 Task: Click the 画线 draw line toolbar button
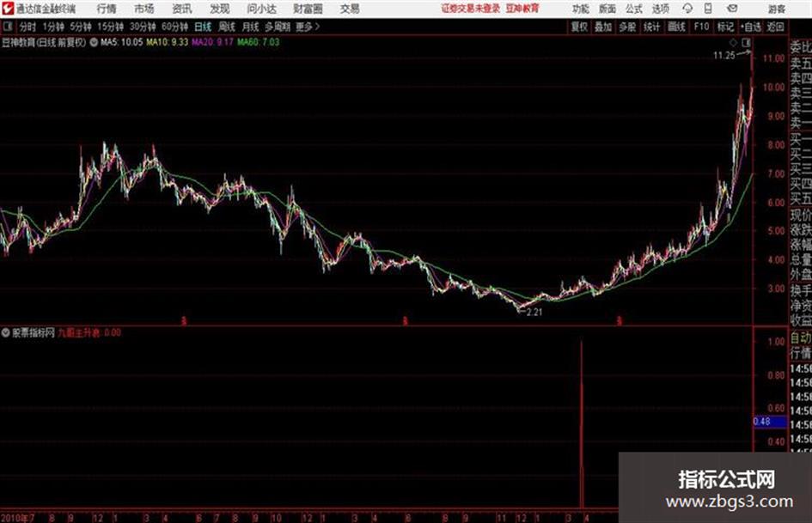coord(676,27)
